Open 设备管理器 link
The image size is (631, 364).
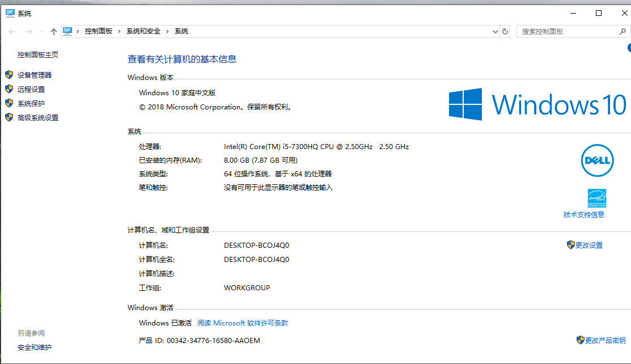[35, 75]
